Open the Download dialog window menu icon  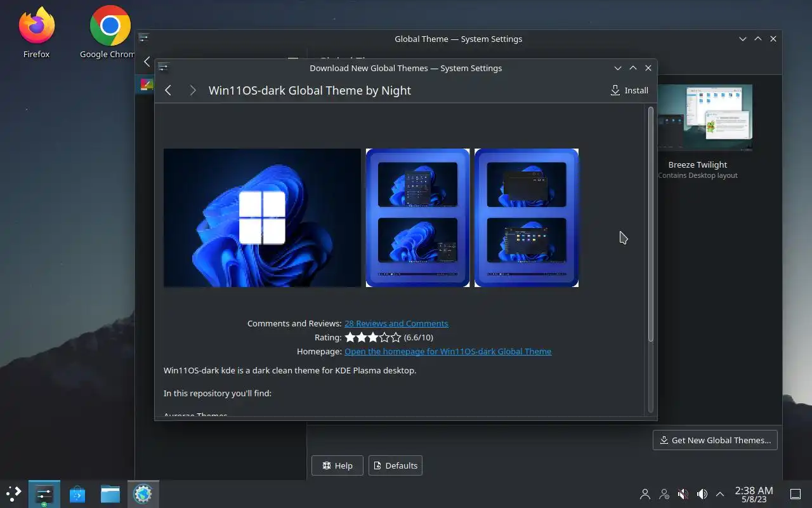163,68
